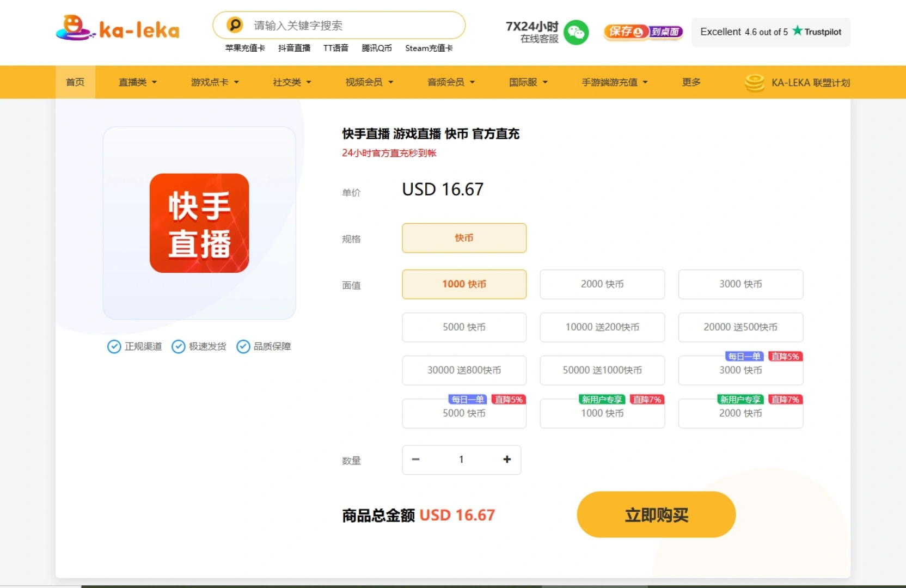Click the save to desktop badge
This screenshot has width=906, height=588.
coord(643,32)
